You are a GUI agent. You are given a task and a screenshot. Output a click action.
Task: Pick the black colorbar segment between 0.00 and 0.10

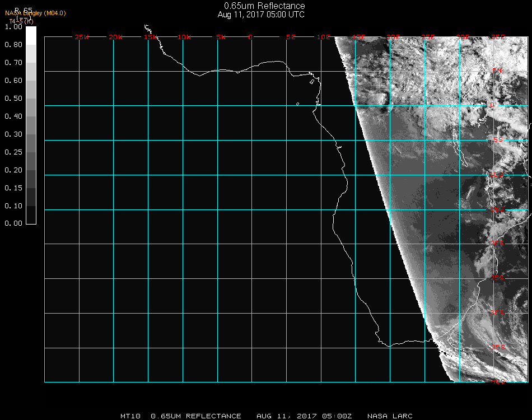click(x=31, y=215)
